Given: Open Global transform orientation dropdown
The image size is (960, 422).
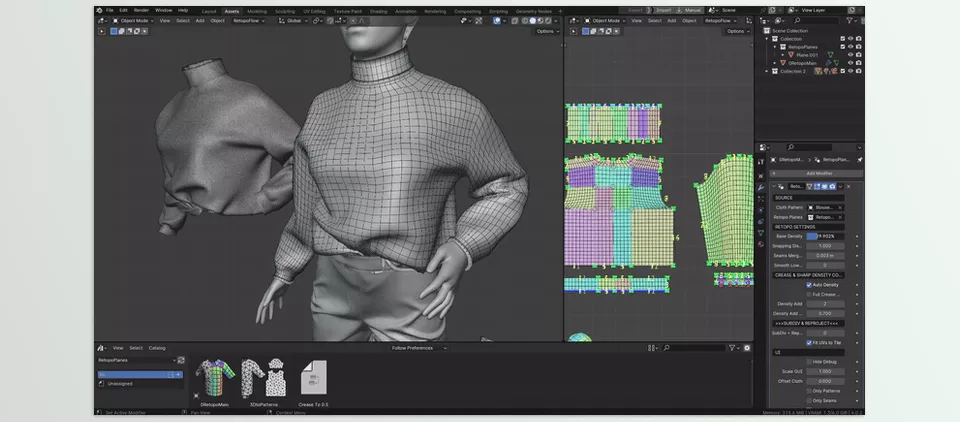Looking at the screenshot, I should 293,20.
